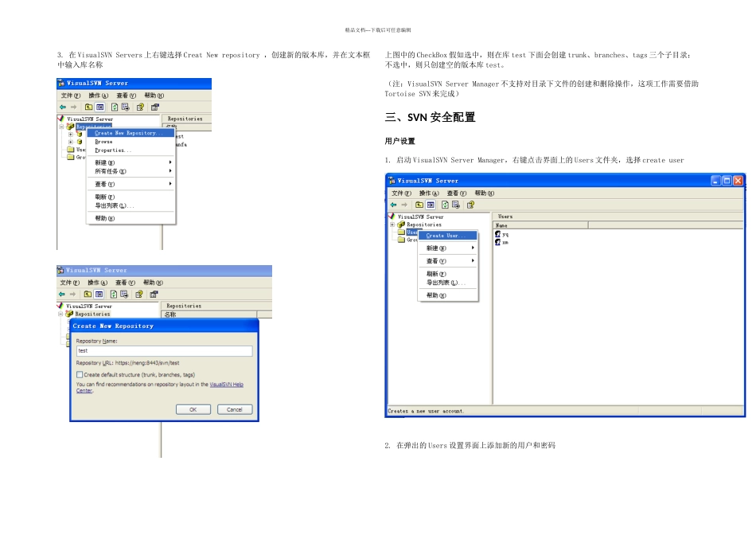Click Forward arrow in the Browse context-menu window
Image resolution: width=756 pixels, height=535 pixels.
(x=74, y=107)
